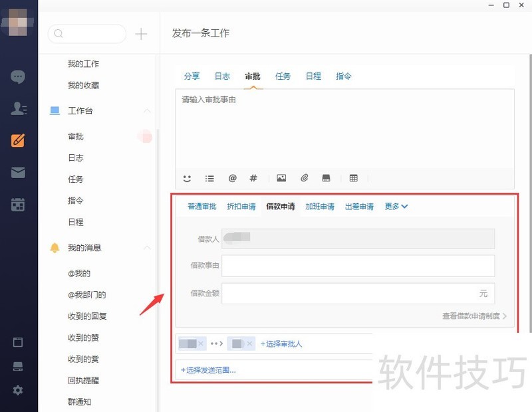Click the 借款事由 input field
The height and width of the screenshot is (412, 532).
point(358,266)
